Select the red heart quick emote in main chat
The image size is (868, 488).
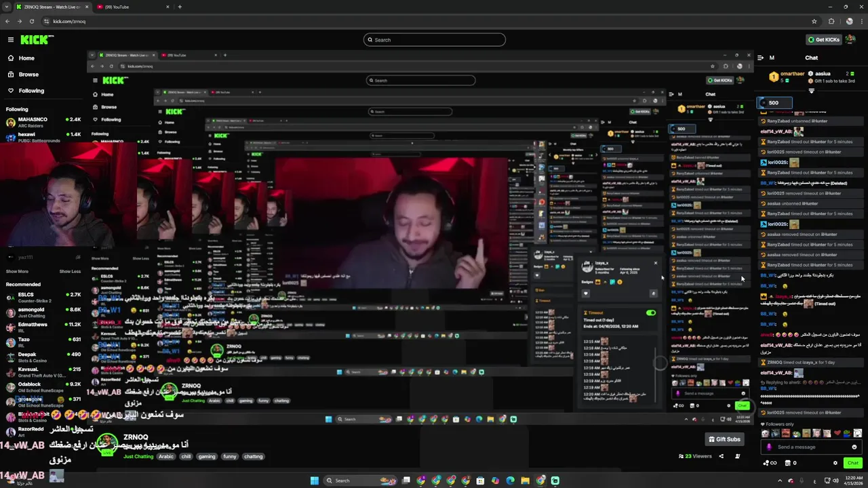click(837, 433)
